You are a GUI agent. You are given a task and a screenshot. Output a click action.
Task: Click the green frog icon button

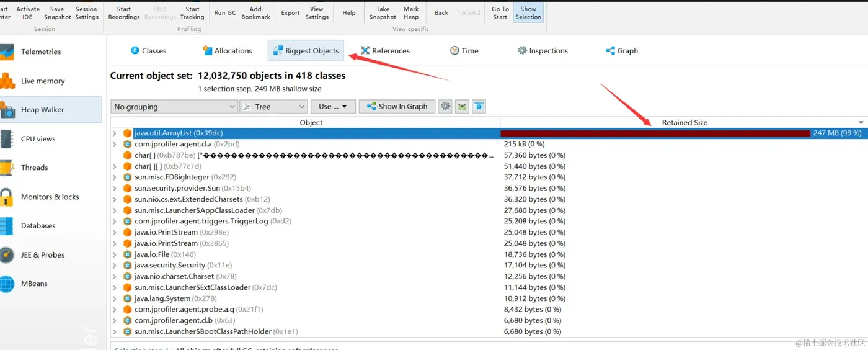[x=462, y=107]
